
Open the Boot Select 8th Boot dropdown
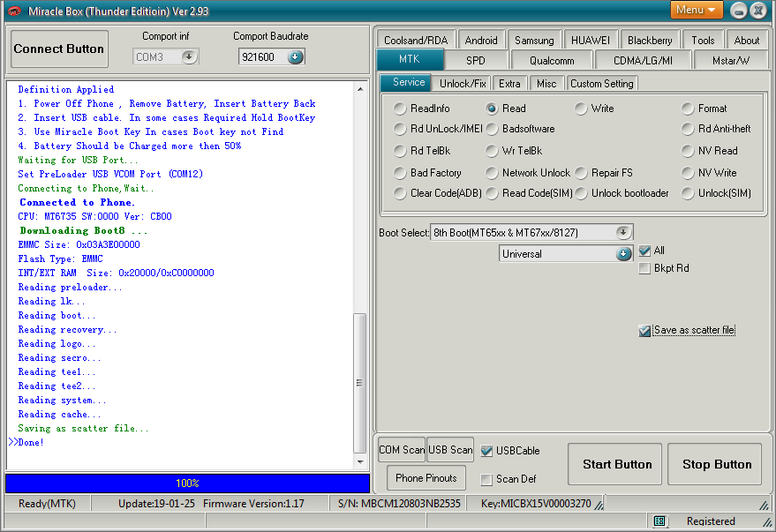click(623, 232)
